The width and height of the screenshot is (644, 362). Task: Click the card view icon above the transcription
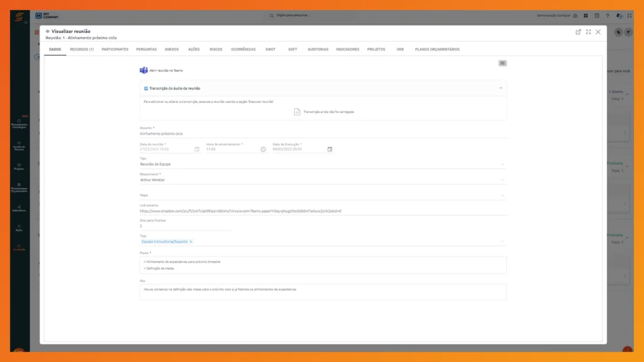[502, 63]
